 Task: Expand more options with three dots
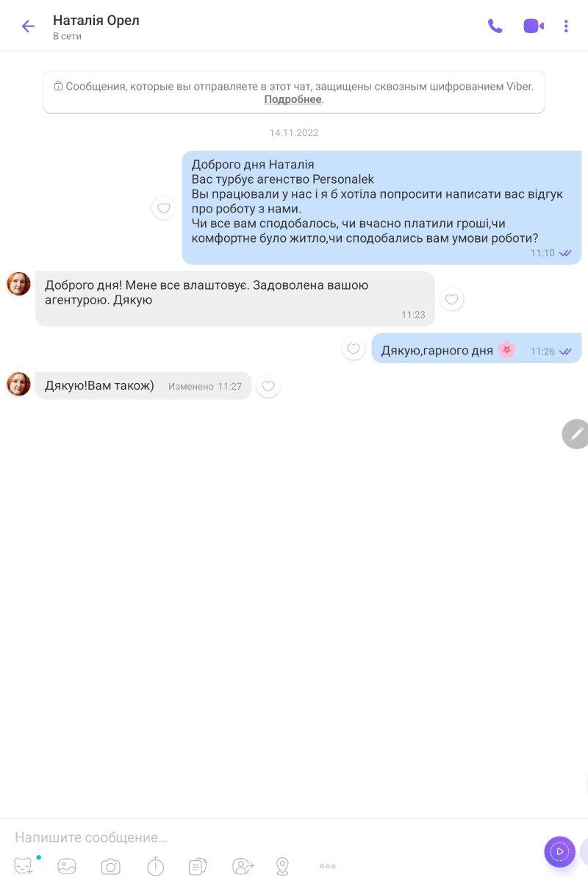(x=328, y=867)
